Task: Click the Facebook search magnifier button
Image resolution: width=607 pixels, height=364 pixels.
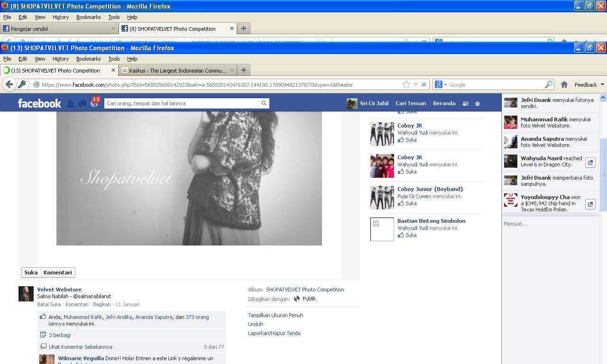Action: click(264, 103)
